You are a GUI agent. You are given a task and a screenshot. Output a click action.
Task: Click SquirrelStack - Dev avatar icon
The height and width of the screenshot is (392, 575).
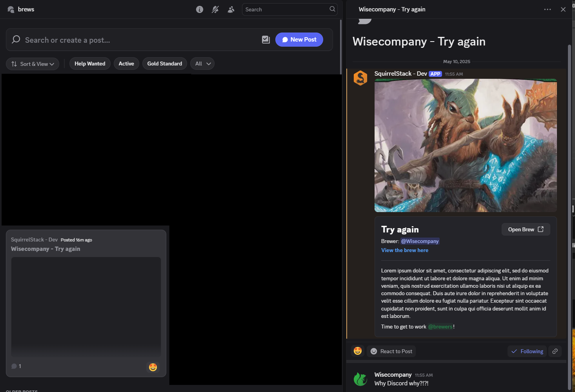(360, 78)
